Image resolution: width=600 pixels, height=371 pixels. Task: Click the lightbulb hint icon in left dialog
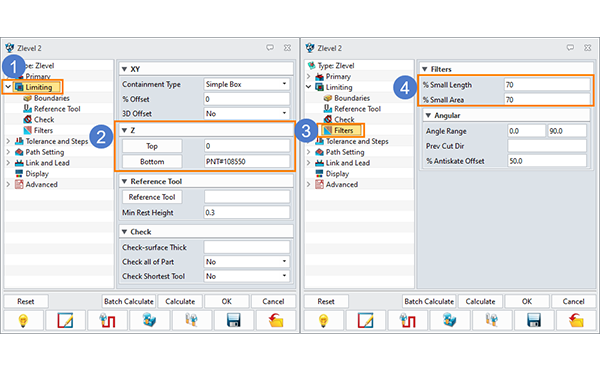click(x=23, y=320)
